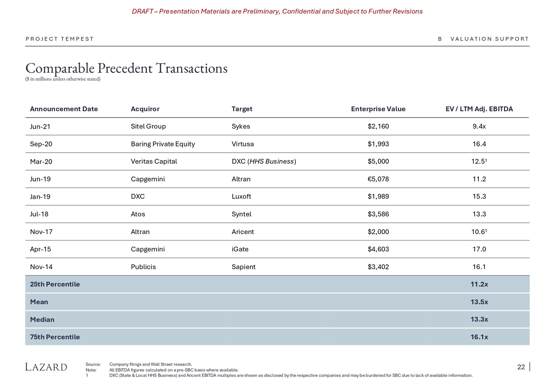The image size is (555, 392).
Task: Click the iGate target cell
Action: coord(240,249)
